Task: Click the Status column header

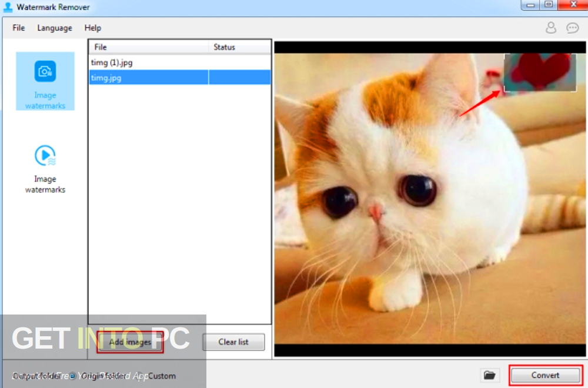Action: (x=240, y=47)
